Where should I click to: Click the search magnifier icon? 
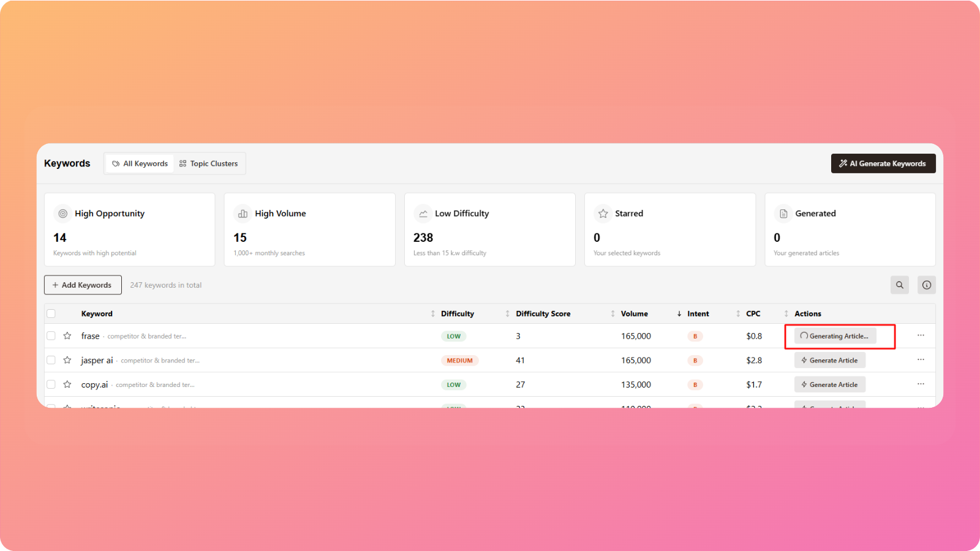[899, 285]
